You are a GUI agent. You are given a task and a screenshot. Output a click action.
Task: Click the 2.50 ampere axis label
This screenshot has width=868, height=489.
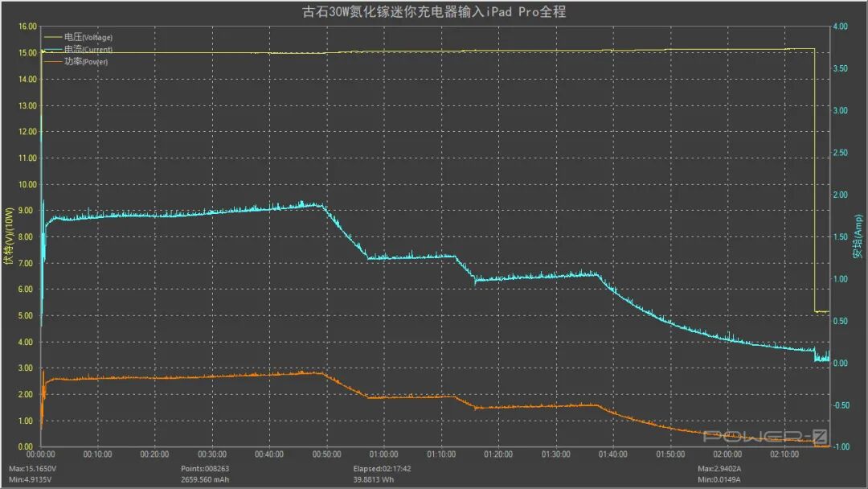[x=841, y=153]
